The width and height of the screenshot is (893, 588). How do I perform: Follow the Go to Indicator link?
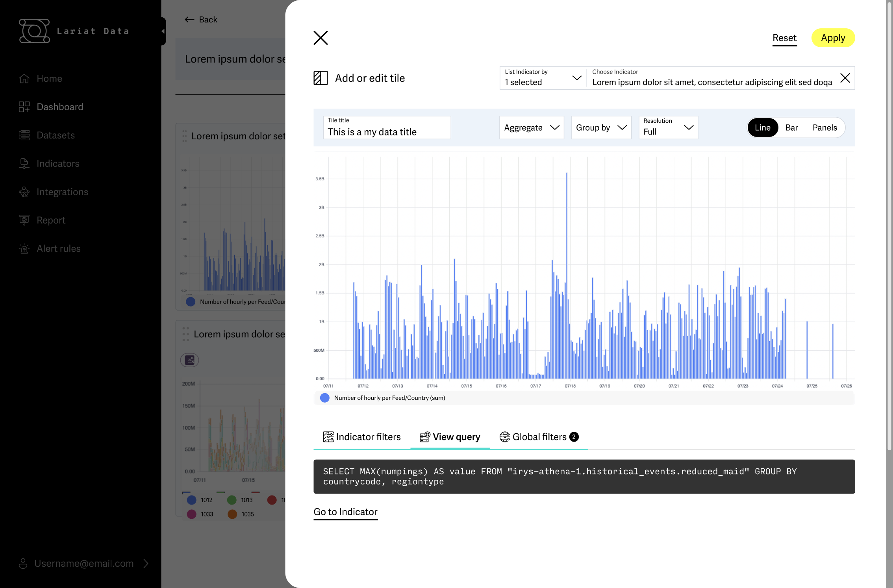(345, 512)
